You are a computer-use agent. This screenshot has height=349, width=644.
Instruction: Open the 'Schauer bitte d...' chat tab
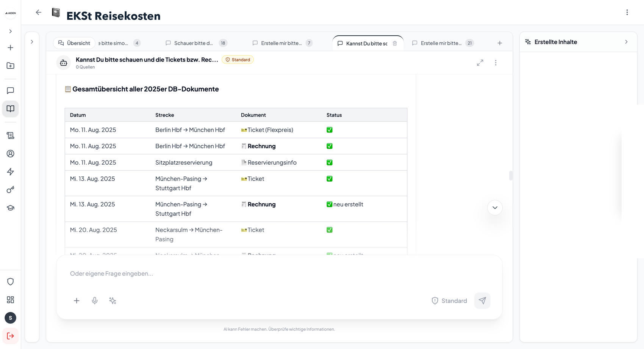(196, 43)
